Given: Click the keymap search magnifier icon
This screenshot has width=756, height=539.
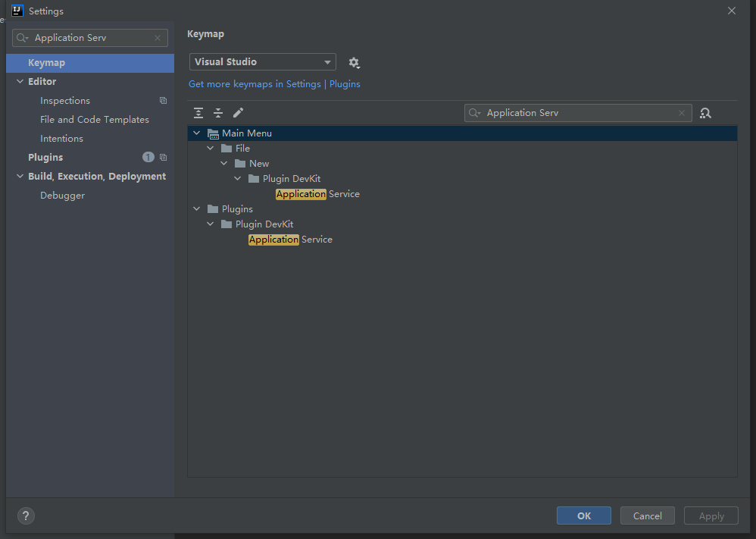Looking at the screenshot, I should pyautogui.click(x=474, y=113).
